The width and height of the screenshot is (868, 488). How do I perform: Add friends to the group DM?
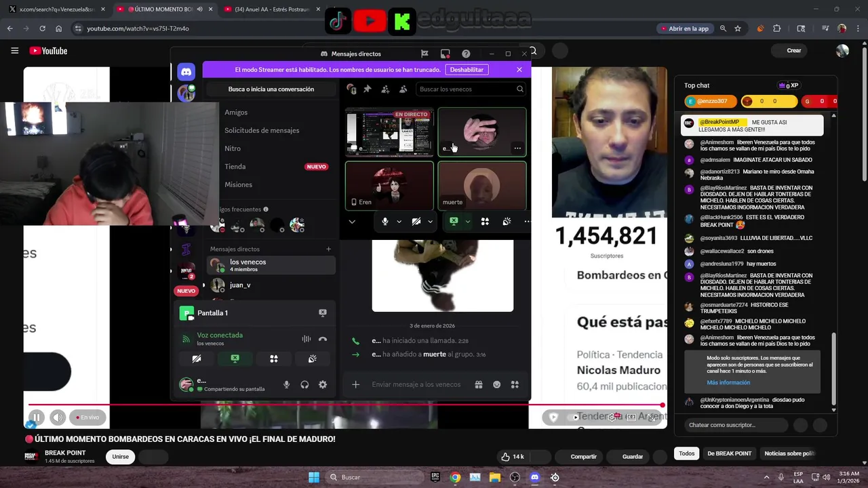(385, 89)
